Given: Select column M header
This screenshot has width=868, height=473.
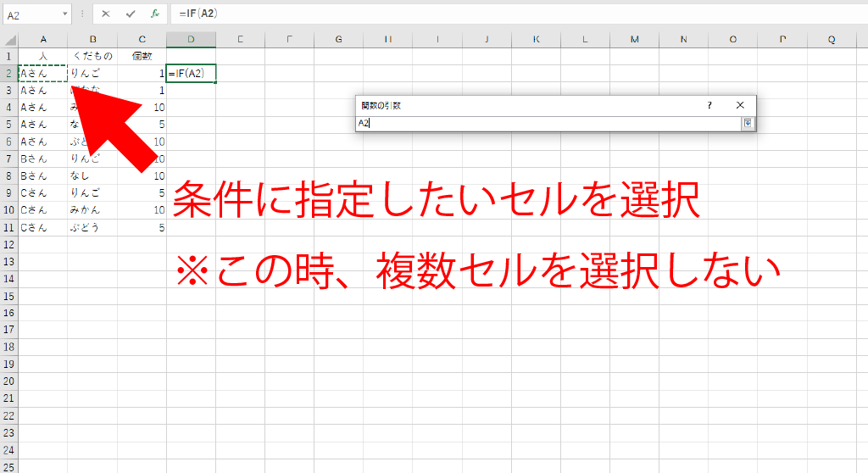Looking at the screenshot, I should (635, 39).
